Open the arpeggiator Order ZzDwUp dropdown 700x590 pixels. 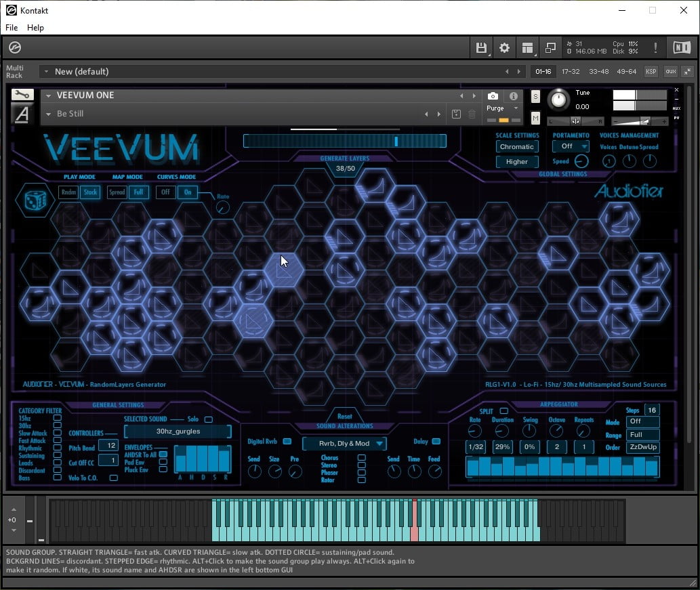643,447
